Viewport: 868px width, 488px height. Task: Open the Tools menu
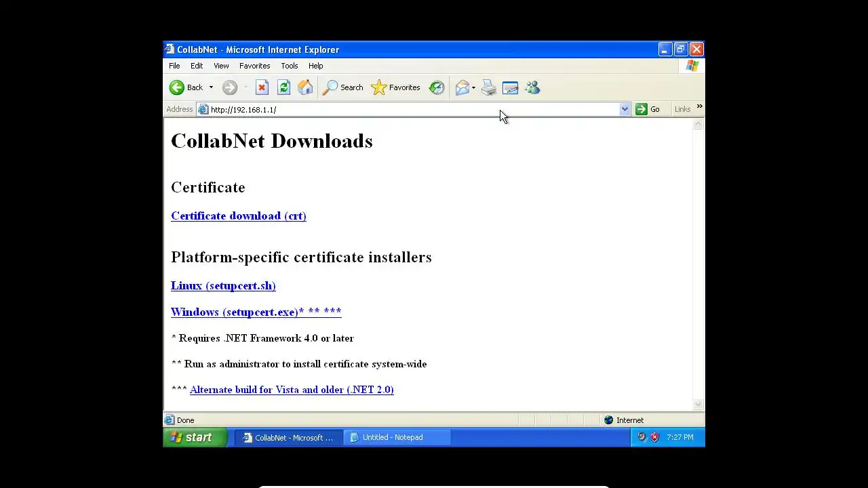(290, 66)
